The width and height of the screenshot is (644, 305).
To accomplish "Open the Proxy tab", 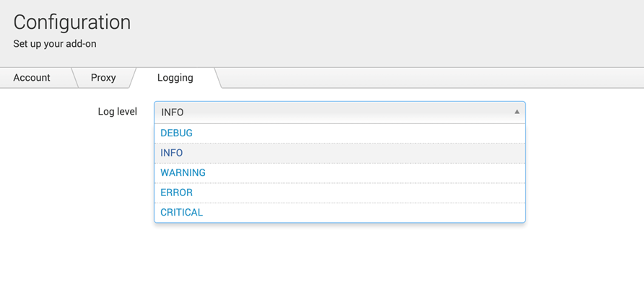I will click(103, 78).
